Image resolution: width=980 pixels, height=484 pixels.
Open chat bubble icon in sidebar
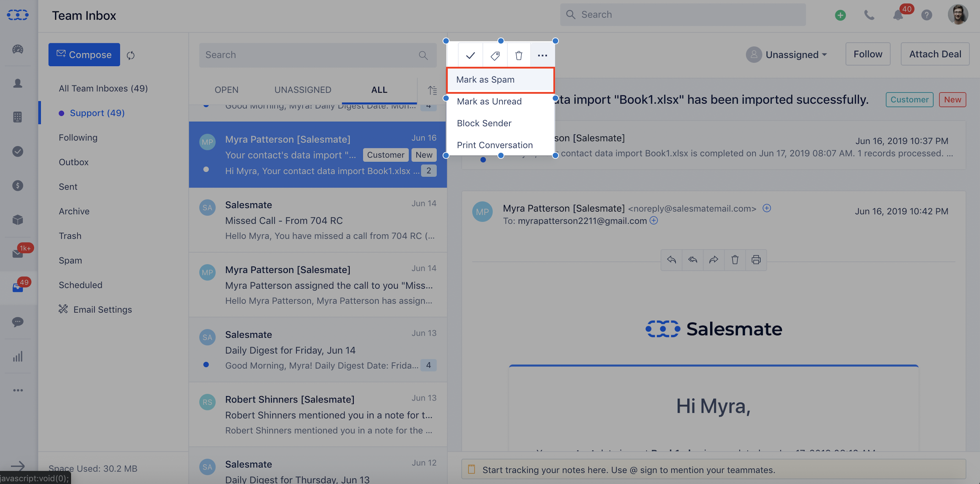tap(17, 322)
